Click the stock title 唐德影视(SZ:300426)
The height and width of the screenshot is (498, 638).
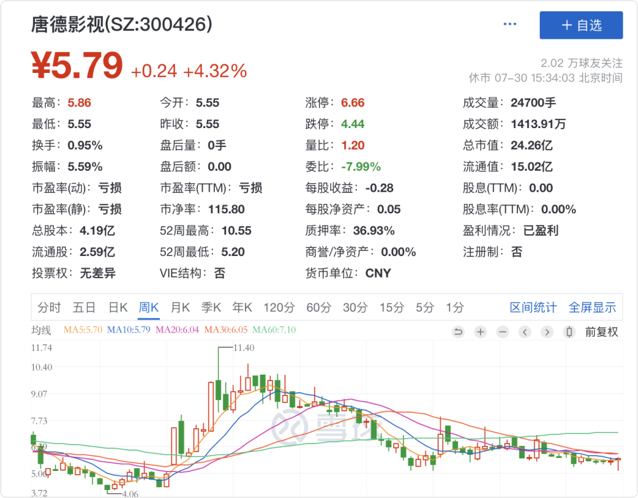point(122,24)
